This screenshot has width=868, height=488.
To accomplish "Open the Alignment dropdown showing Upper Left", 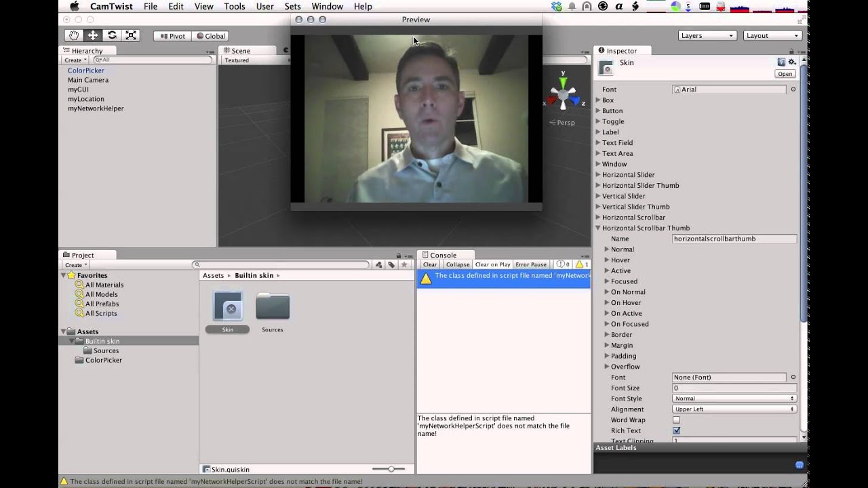I will click(x=734, y=409).
